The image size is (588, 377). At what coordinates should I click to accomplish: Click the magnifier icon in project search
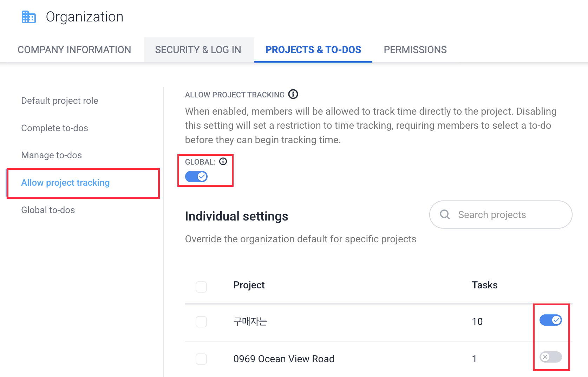tap(445, 214)
